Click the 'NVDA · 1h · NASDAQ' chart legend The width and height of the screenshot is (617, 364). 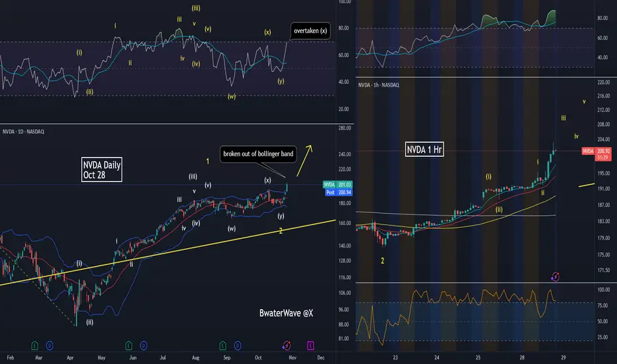pyautogui.click(x=379, y=85)
